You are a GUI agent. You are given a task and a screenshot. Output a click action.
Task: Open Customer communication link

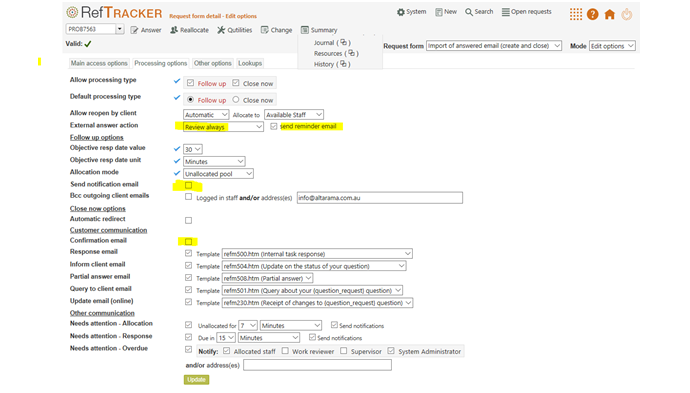[108, 230]
